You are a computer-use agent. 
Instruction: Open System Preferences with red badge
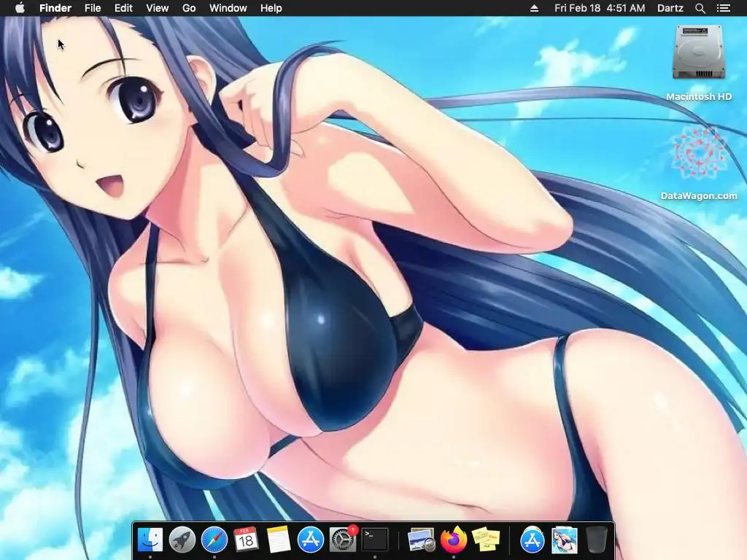click(x=343, y=540)
